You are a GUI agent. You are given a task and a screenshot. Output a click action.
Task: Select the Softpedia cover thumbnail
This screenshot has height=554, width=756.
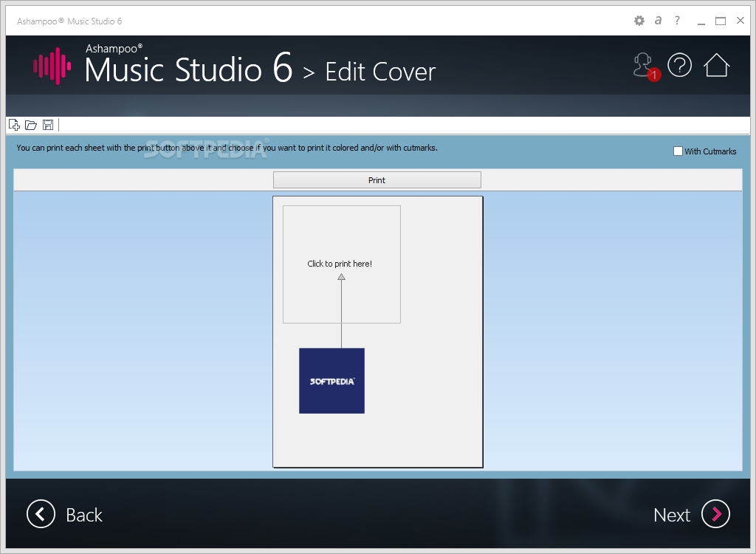tap(331, 380)
